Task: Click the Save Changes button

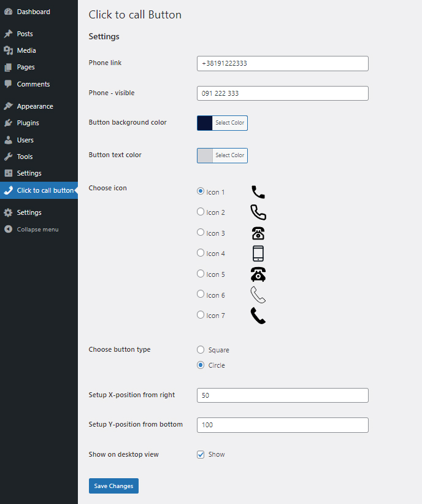Action: (113, 486)
